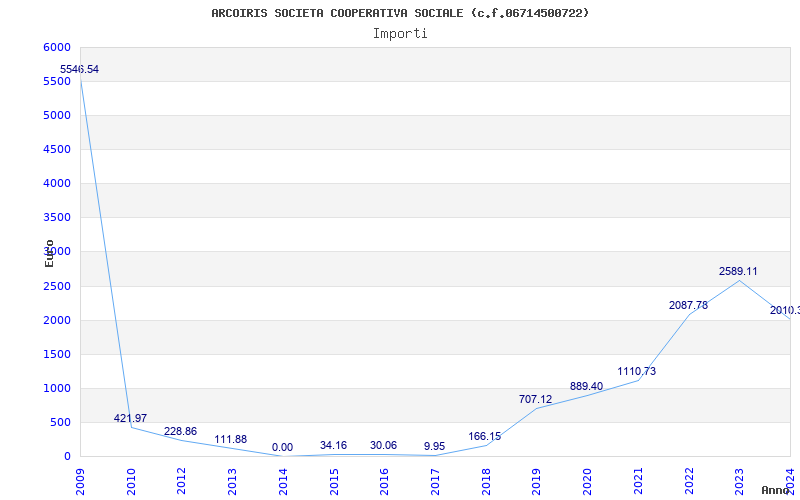Viewport: 800px width, 500px height.
Task: Click the 2023 year axis label
Action: (x=739, y=482)
